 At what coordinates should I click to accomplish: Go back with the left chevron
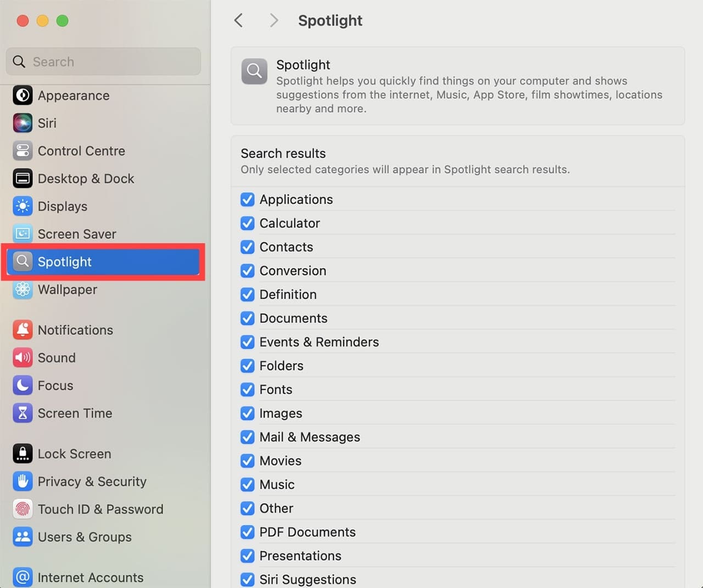click(x=238, y=21)
